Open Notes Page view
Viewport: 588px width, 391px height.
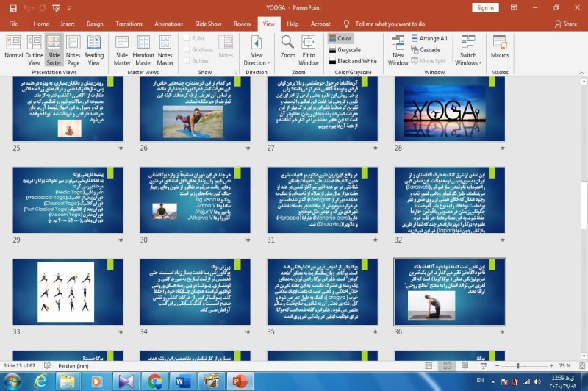pos(73,48)
